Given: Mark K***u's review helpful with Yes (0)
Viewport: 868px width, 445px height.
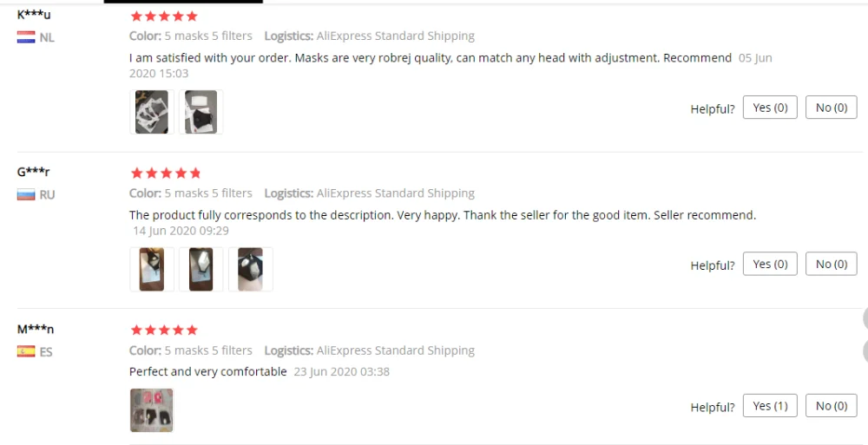Looking at the screenshot, I should (770, 108).
